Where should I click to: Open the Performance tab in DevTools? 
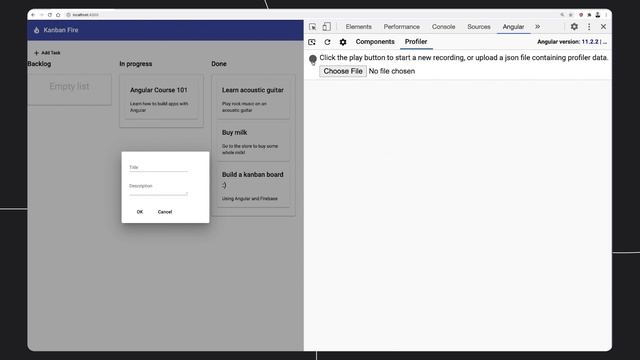pyautogui.click(x=402, y=27)
